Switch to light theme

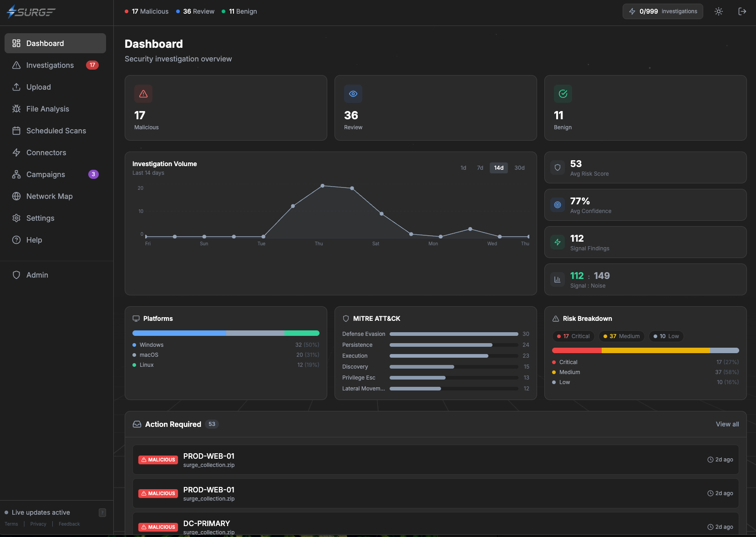(719, 11)
